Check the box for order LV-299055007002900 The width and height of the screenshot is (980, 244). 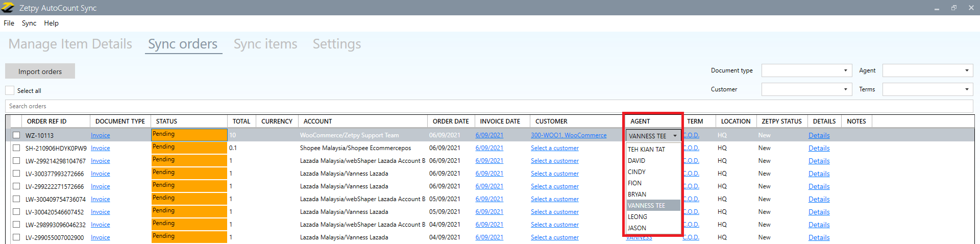pyautogui.click(x=16, y=237)
